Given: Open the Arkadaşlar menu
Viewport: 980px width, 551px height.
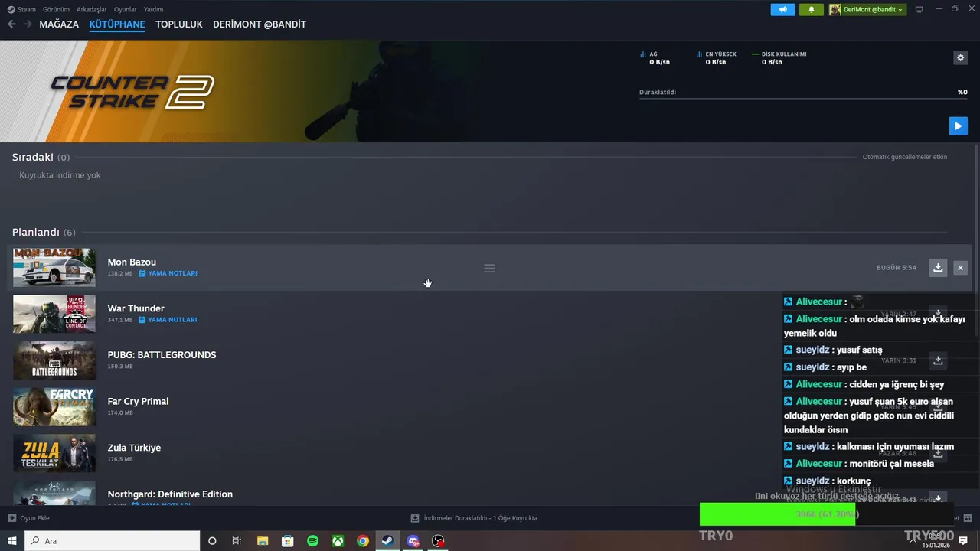Looking at the screenshot, I should (92, 9).
